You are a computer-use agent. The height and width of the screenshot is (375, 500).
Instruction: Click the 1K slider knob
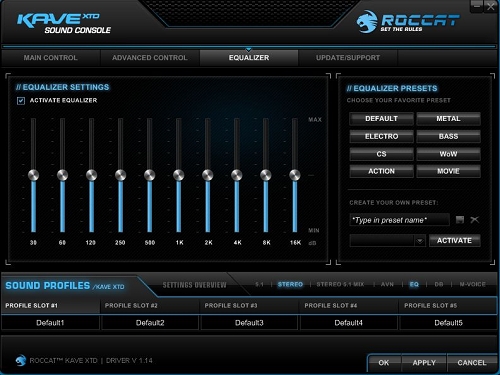179,175
